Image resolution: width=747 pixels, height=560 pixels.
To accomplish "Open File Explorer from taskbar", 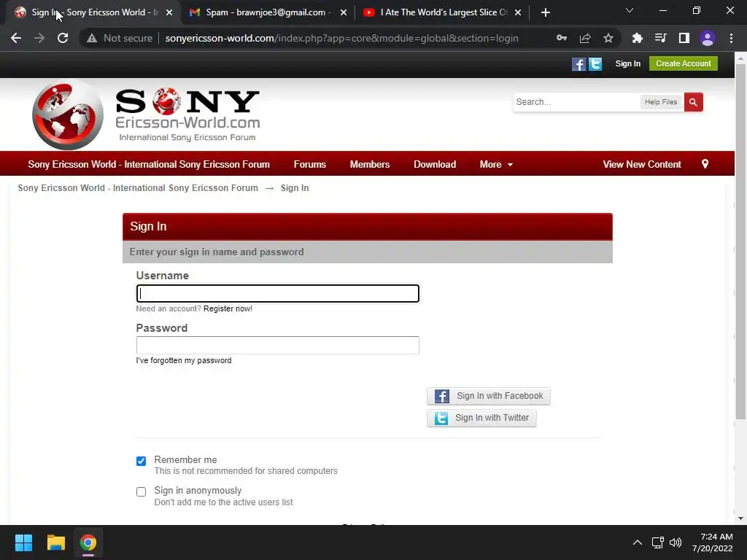I will coord(55,542).
